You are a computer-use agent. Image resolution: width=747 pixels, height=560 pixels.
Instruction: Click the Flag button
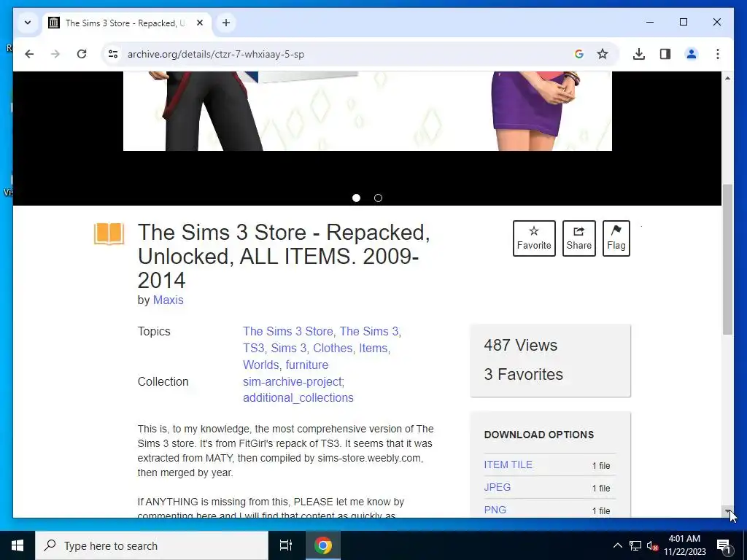pos(616,238)
